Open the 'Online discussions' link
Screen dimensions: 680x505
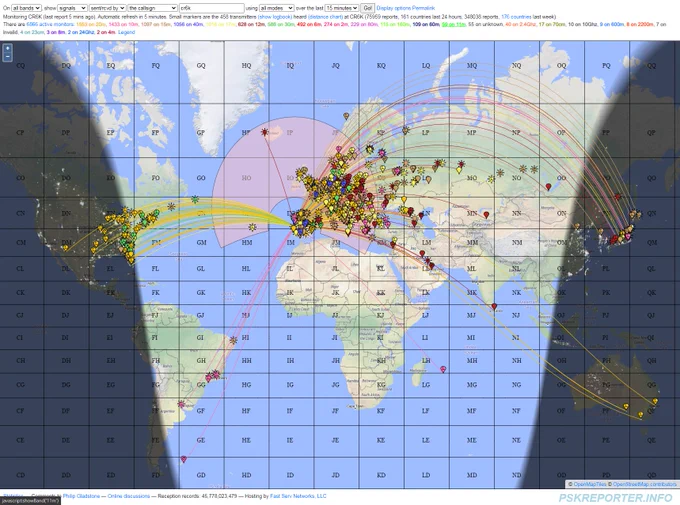[129, 496]
